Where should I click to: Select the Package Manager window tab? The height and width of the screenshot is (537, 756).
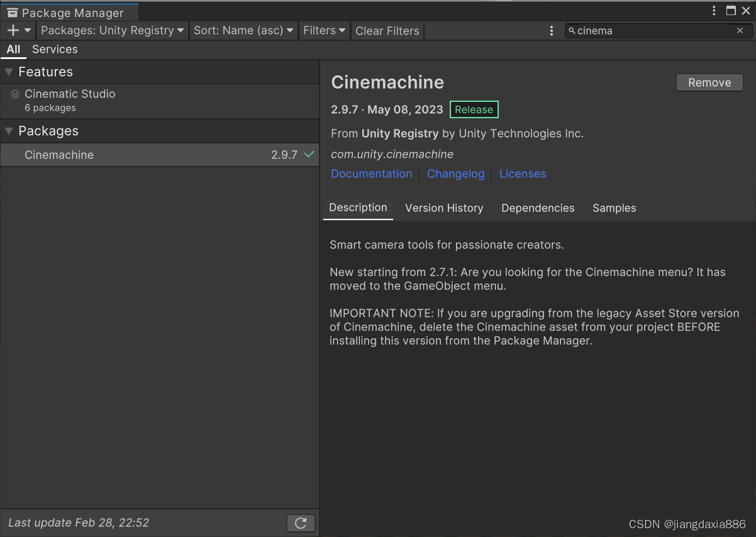click(69, 12)
